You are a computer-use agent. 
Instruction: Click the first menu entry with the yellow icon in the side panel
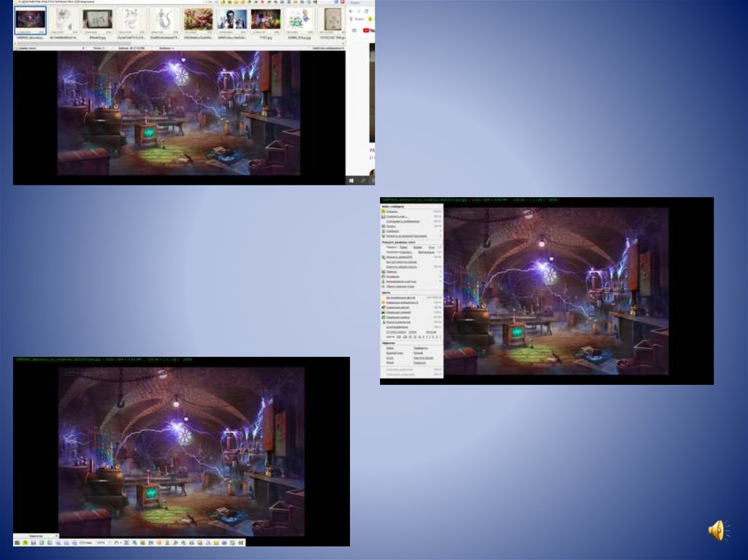(x=411, y=211)
